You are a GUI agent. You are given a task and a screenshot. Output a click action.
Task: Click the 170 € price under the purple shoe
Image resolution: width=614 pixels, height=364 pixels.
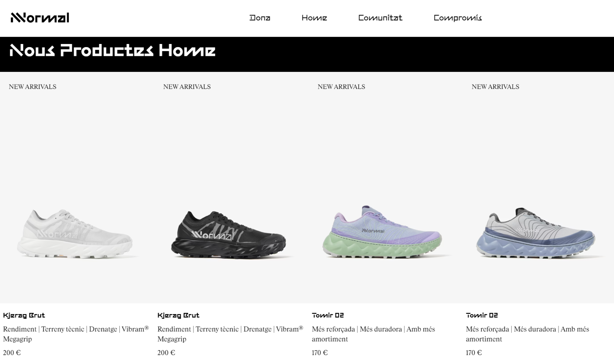pyautogui.click(x=320, y=353)
